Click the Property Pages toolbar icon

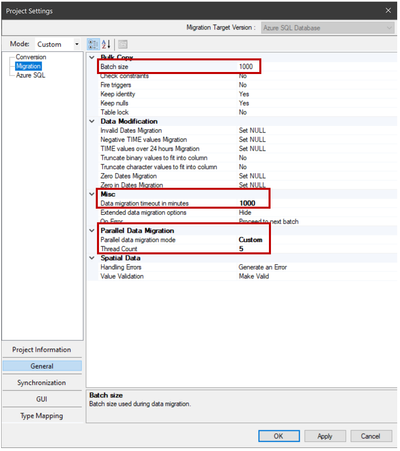pos(123,44)
